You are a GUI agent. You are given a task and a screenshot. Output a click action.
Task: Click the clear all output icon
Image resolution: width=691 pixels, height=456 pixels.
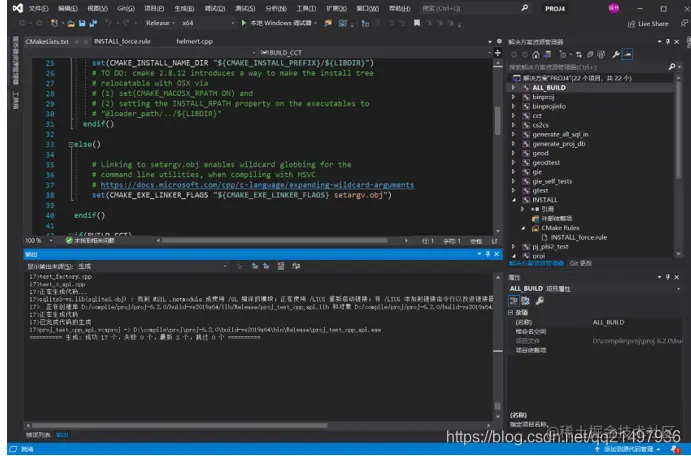pyautogui.click(x=281, y=266)
